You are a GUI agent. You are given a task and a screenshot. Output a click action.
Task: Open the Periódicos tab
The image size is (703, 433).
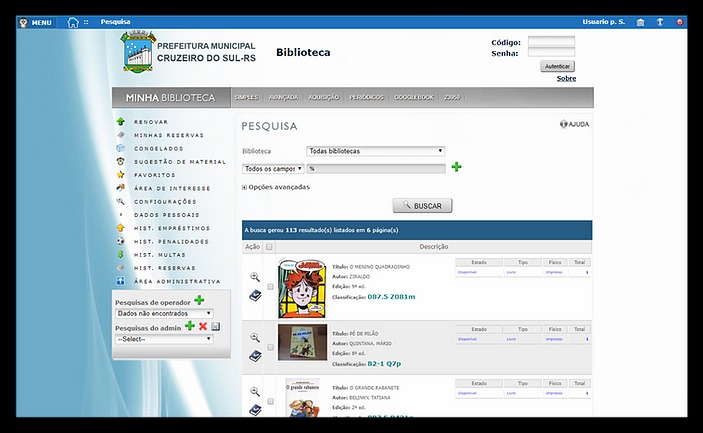coord(367,98)
